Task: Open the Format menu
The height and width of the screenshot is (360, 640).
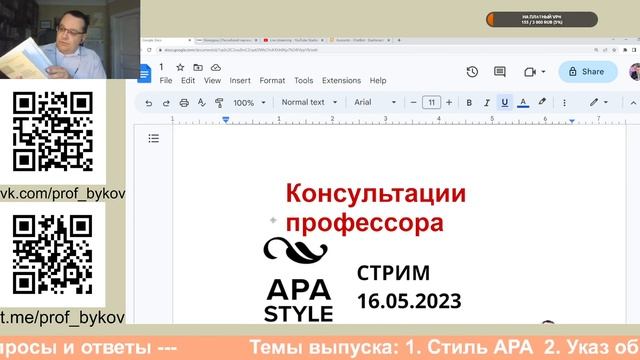Action: [x=272, y=80]
